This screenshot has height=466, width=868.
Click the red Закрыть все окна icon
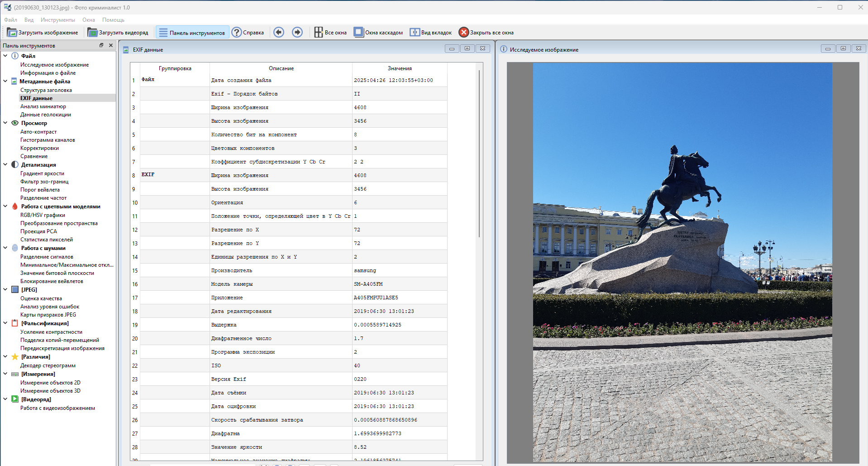(463, 32)
